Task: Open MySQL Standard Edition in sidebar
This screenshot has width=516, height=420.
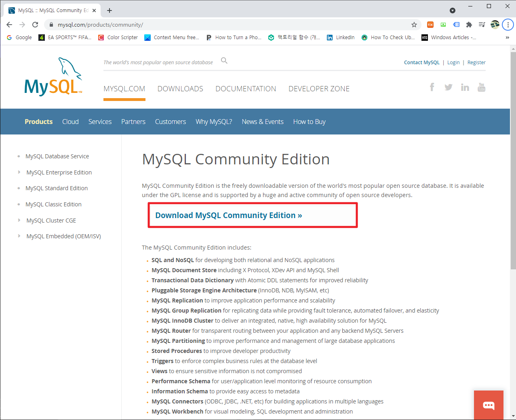Action: coord(57,188)
